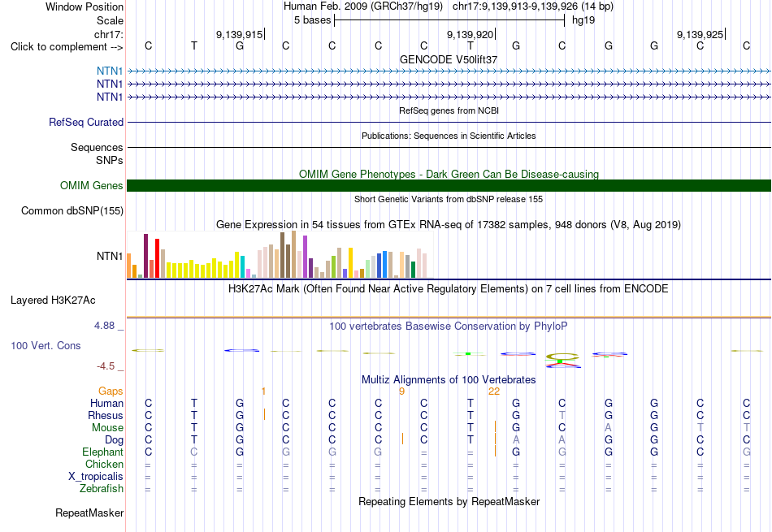Select the orange Gaps row label
Image resolution: width=772 pixels, height=532 pixels.
(111, 391)
